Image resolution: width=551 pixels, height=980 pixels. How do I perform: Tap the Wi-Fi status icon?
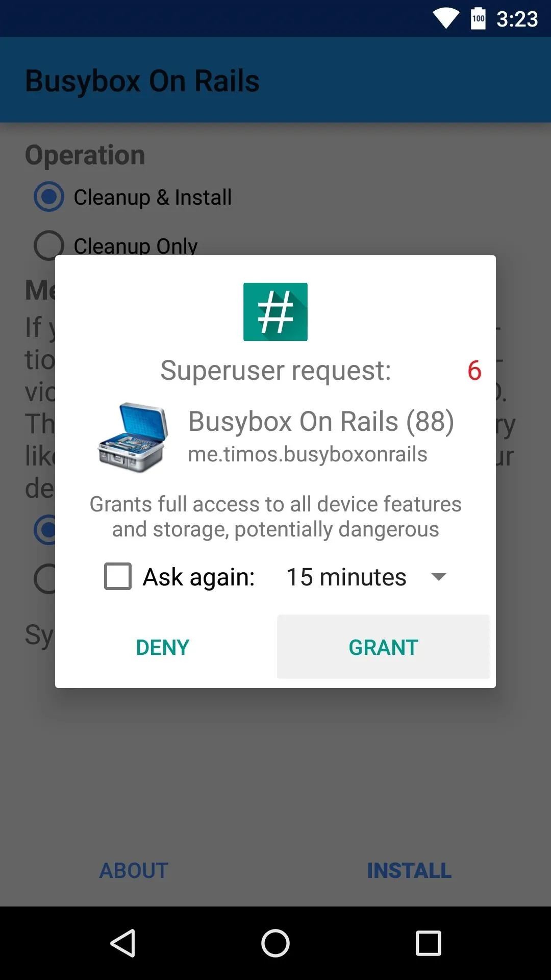tap(446, 19)
